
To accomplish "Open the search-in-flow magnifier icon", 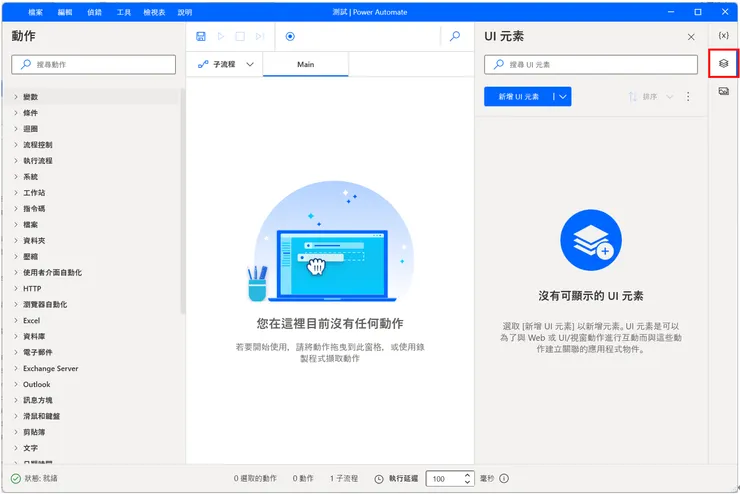I will click(455, 36).
